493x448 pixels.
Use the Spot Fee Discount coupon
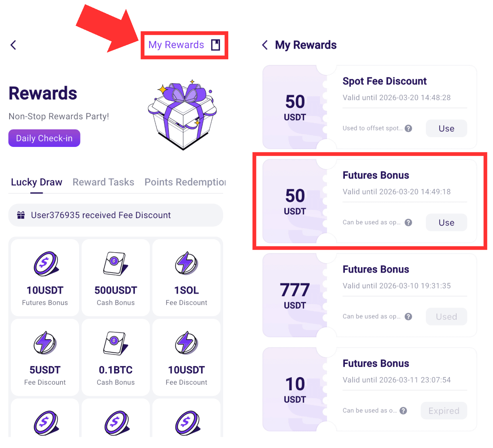pos(446,128)
